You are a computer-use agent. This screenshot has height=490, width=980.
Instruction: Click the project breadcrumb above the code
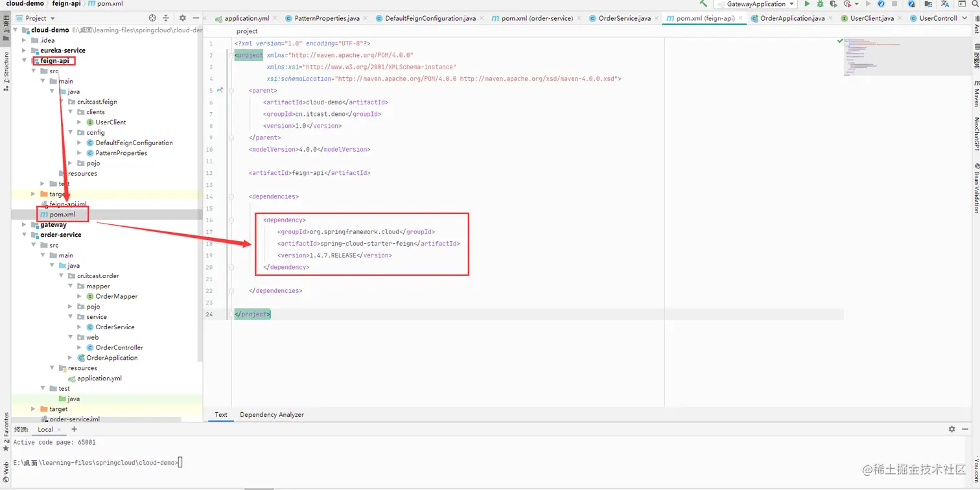click(247, 31)
